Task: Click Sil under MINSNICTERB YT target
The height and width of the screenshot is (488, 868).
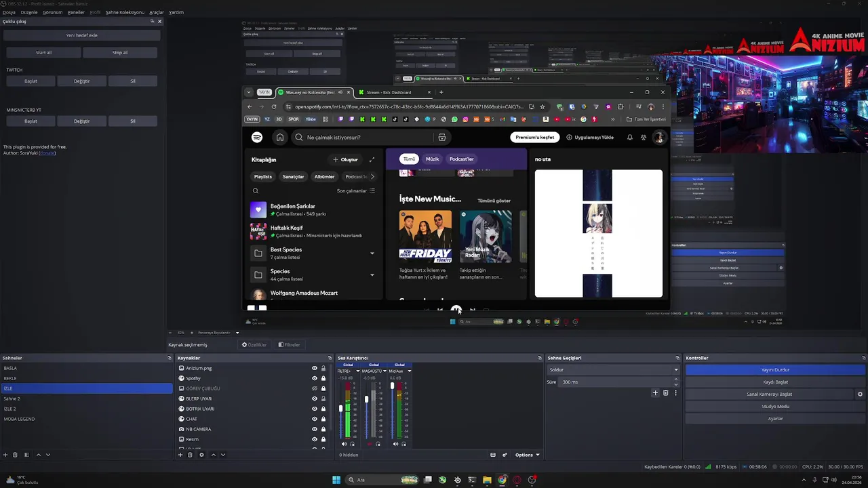Action: click(x=133, y=121)
